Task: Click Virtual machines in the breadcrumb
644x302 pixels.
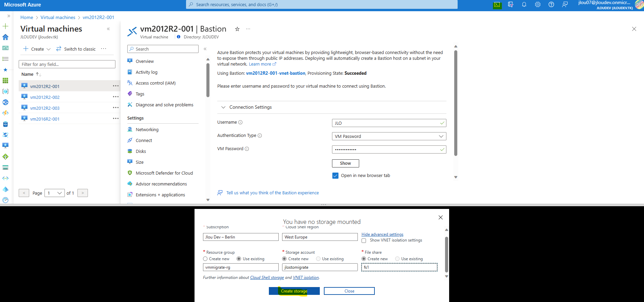Action: (58, 17)
